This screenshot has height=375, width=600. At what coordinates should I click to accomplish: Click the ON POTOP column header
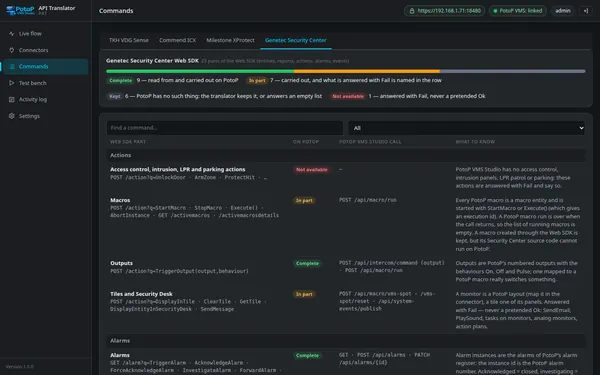click(x=305, y=142)
